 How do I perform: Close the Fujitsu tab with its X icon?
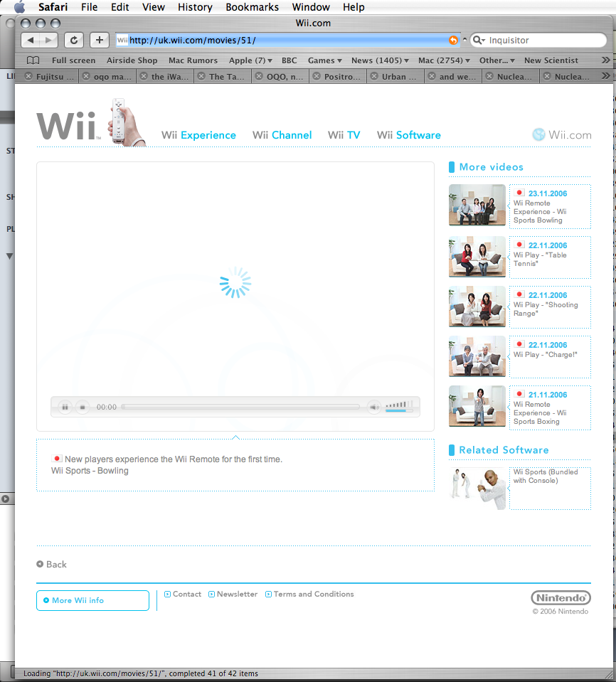[28, 76]
